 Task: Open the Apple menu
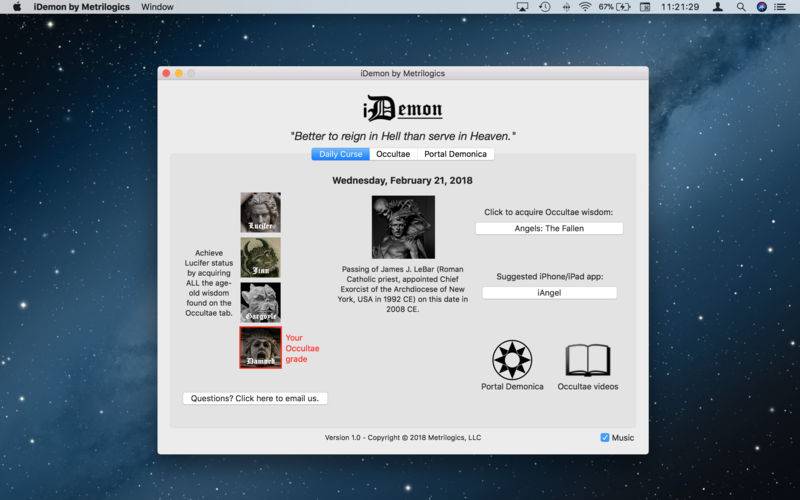pos(16,7)
